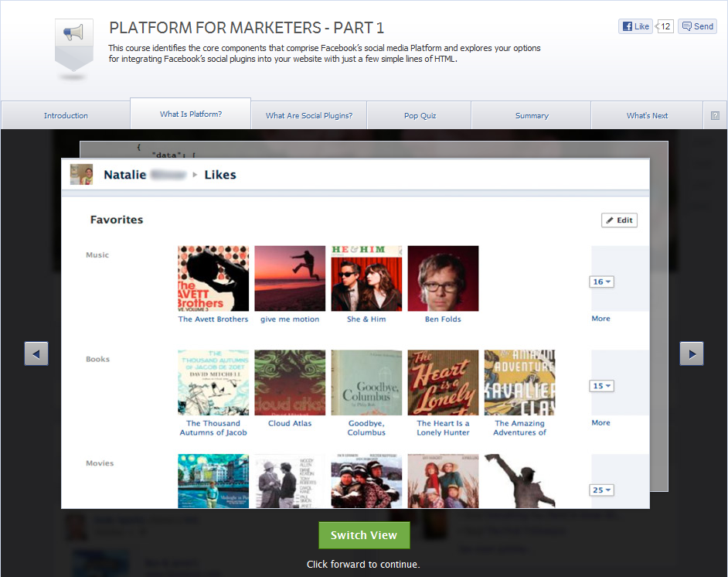The image size is (728, 577).
Task: Open the Introduction tab
Action: (66, 115)
